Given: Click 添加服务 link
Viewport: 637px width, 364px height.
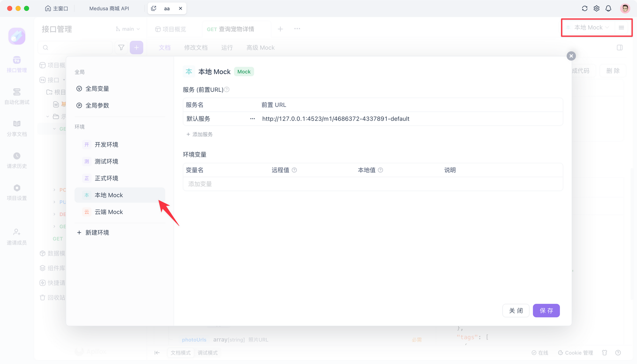Looking at the screenshot, I should (199, 135).
